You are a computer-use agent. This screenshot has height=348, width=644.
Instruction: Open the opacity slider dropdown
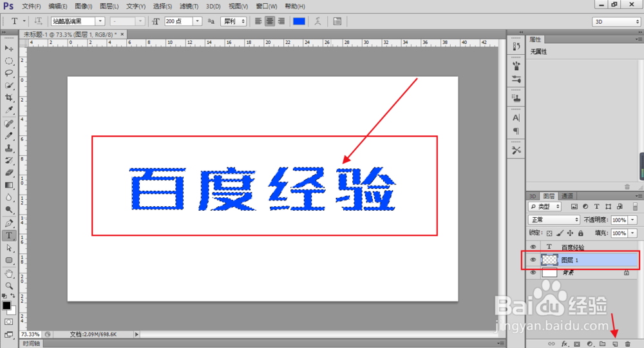633,220
